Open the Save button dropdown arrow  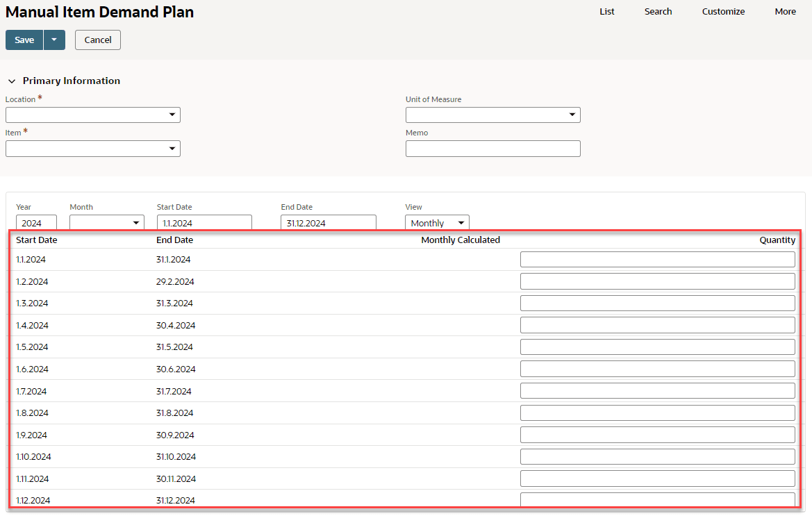[54, 40]
